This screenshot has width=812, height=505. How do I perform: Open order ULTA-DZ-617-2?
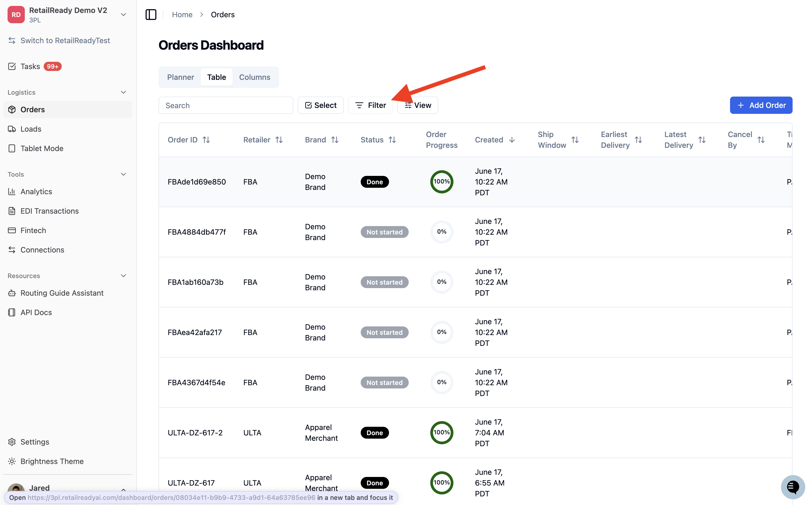(x=195, y=433)
